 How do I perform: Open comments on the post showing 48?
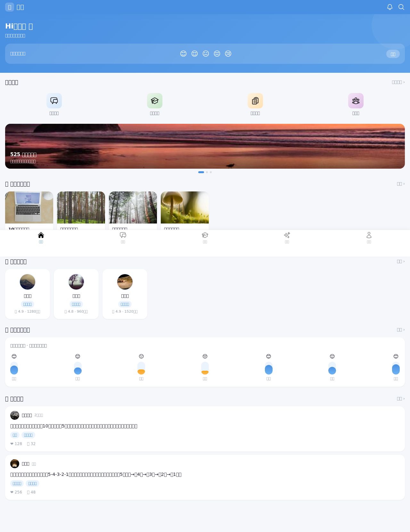(31, 492)
